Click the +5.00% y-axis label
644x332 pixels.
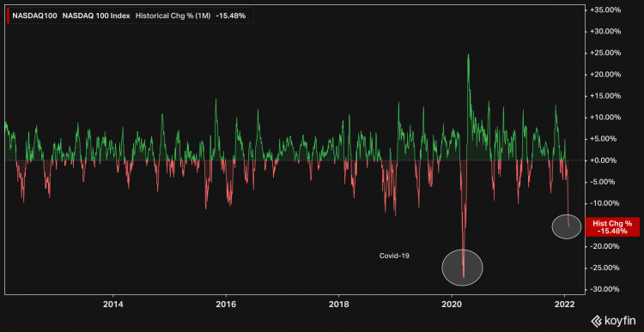[x=603, y=139]
